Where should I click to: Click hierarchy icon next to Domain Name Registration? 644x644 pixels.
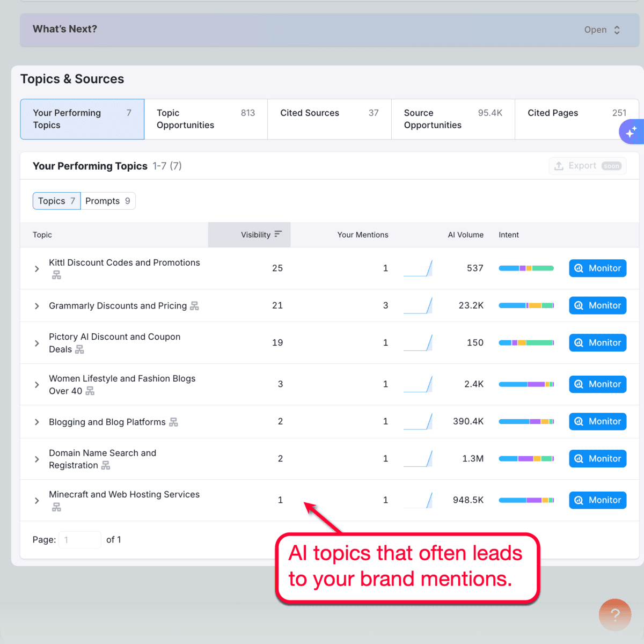pos(106,465)
